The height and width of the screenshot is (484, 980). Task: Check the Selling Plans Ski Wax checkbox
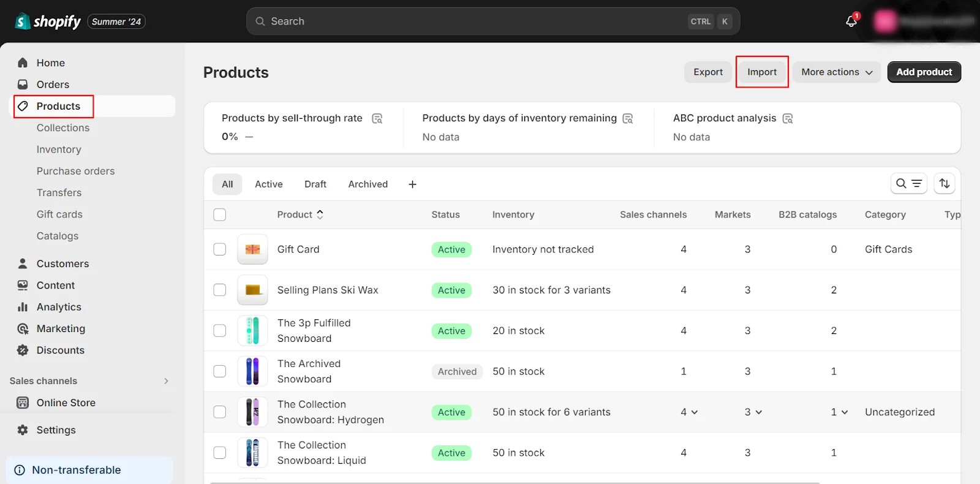point(220,290)
